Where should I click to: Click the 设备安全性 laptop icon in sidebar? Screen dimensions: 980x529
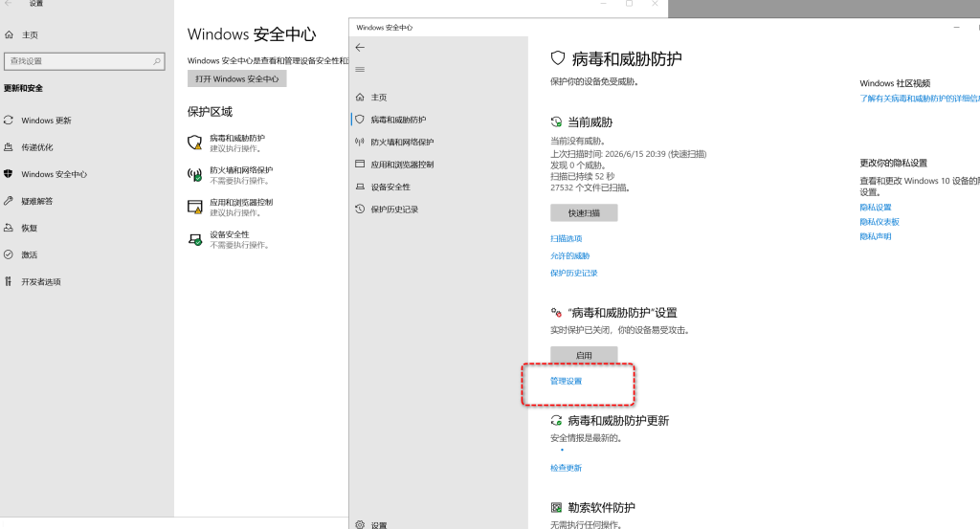tap(360, 187)
